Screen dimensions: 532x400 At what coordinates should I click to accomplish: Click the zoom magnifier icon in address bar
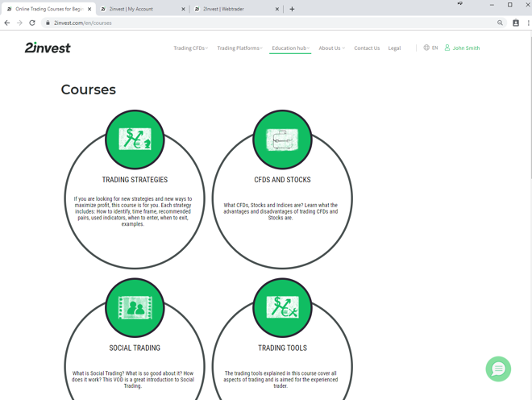(x=500, y=23)
